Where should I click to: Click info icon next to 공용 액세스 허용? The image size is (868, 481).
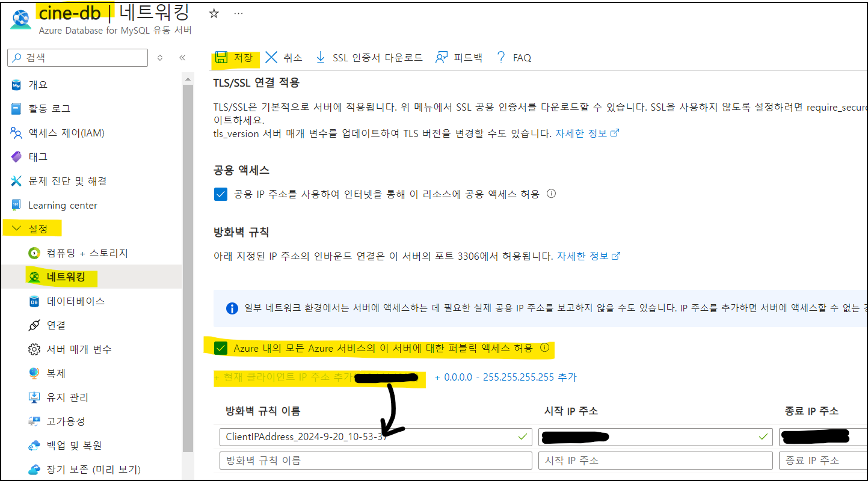pos(551,194)
